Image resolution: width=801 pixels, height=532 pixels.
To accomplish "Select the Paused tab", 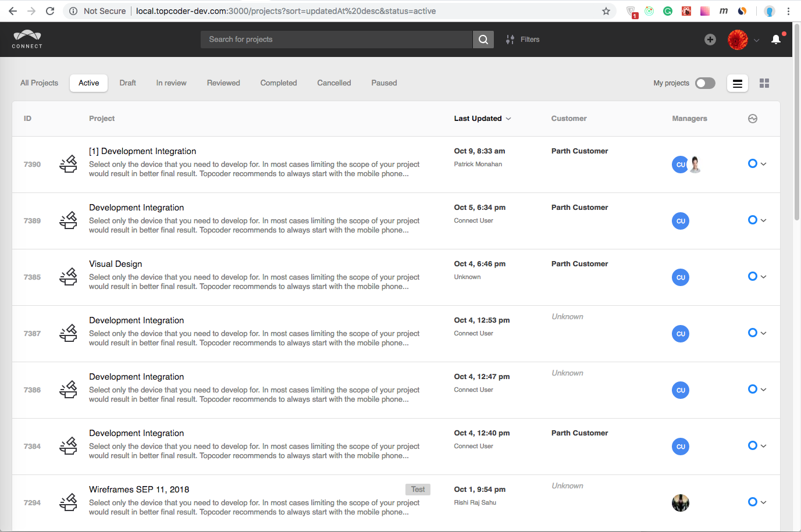I will tap(384, 83).
